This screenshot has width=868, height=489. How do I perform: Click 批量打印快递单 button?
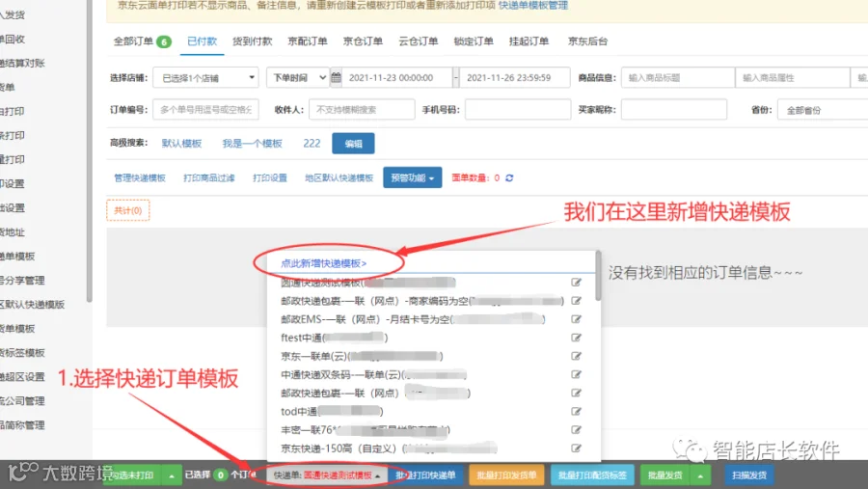425,475
